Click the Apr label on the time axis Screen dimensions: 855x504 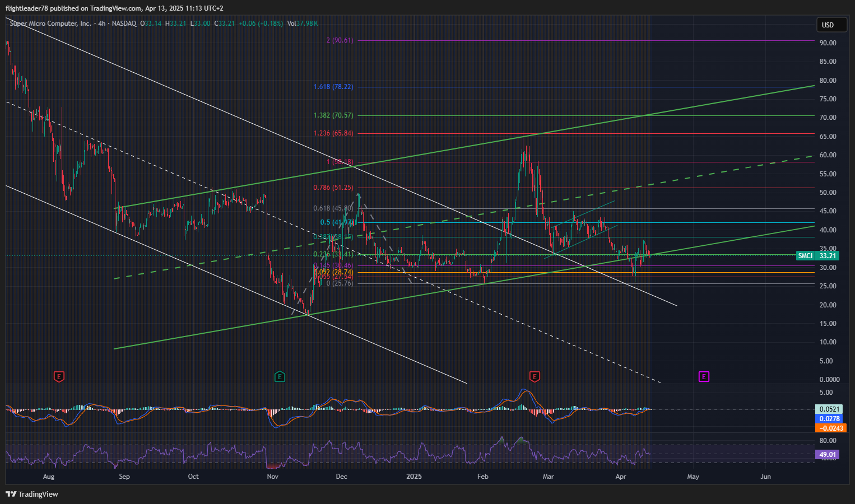point(620,477)
